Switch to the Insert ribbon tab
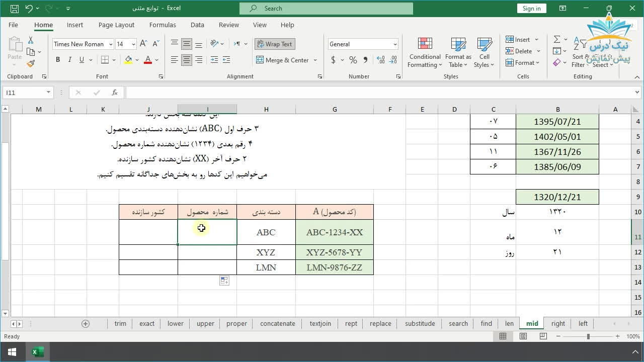Screen dimensions: 644x362 point(75,25)
